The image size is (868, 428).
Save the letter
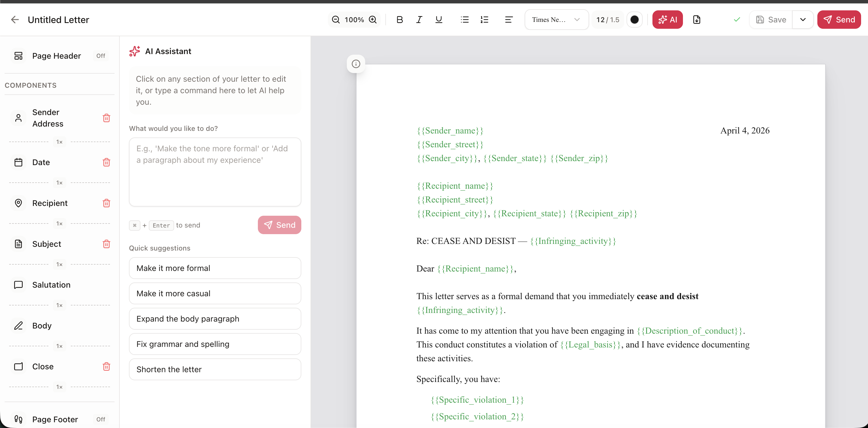(x=771, y=20)
